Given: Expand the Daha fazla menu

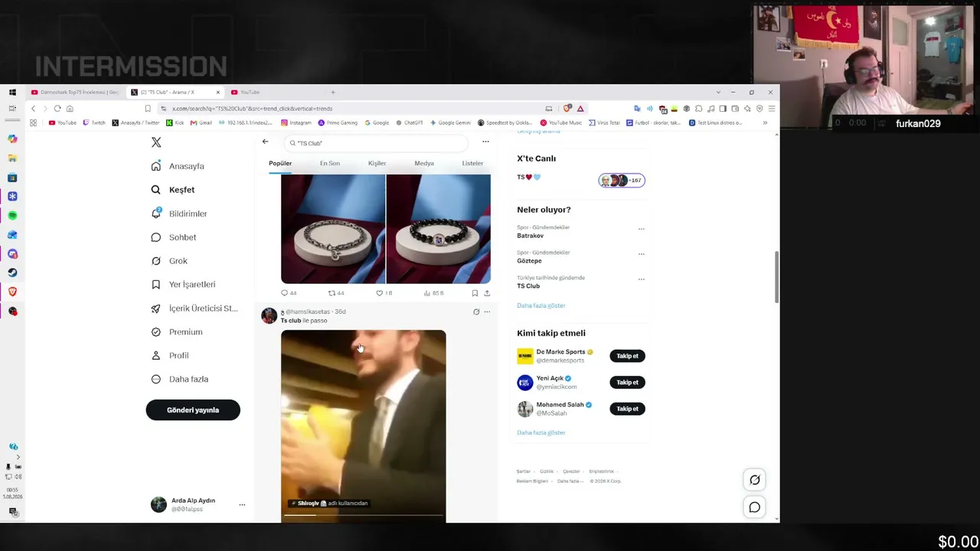Looking at the screenshot, I should tap(180, 380).
